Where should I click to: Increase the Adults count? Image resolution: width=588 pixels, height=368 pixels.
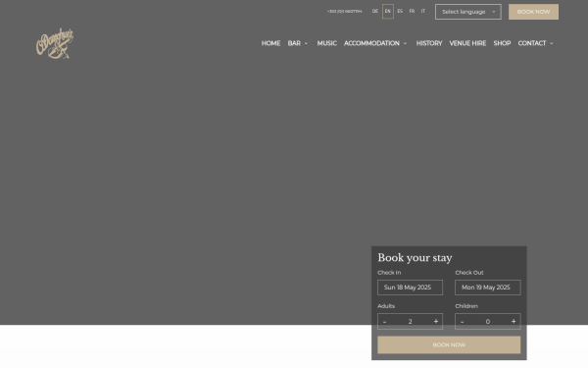click(436, 322)
